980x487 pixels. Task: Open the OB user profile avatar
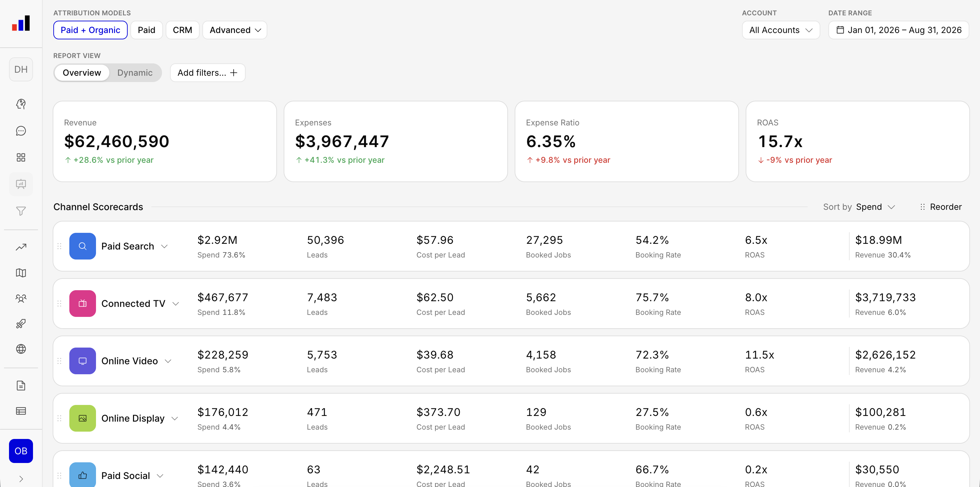click(x=21, y=451)
